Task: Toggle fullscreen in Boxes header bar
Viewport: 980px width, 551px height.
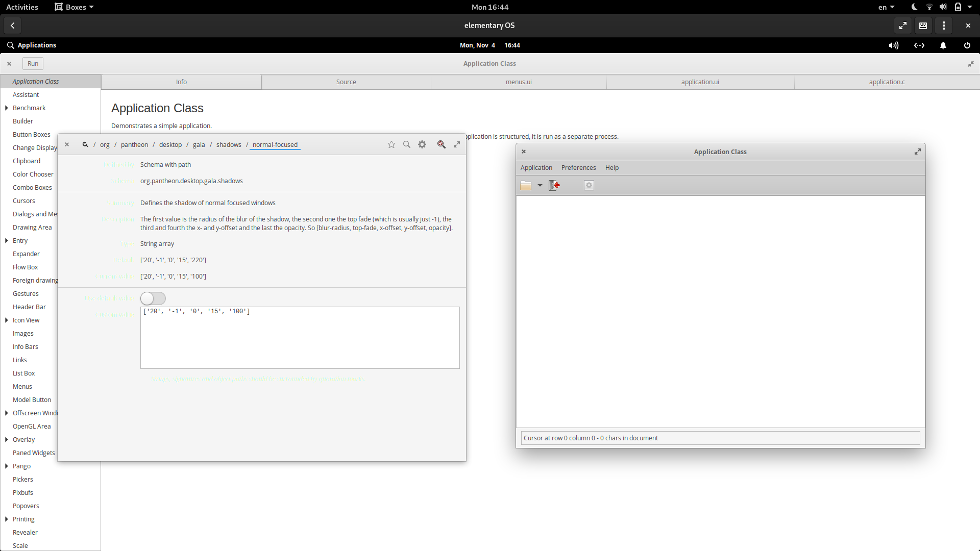Action: coord(903,25)
